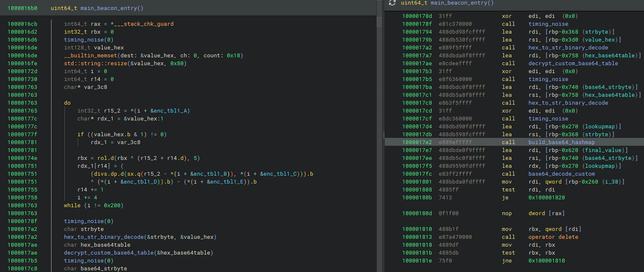
Task: Click the sync icon in the disassembly pane header
Action: (x=392, y=3)
